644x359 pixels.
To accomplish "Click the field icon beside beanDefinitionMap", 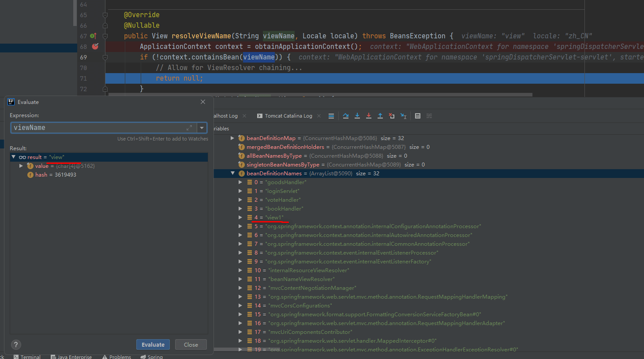I will (x=241, y=138).
